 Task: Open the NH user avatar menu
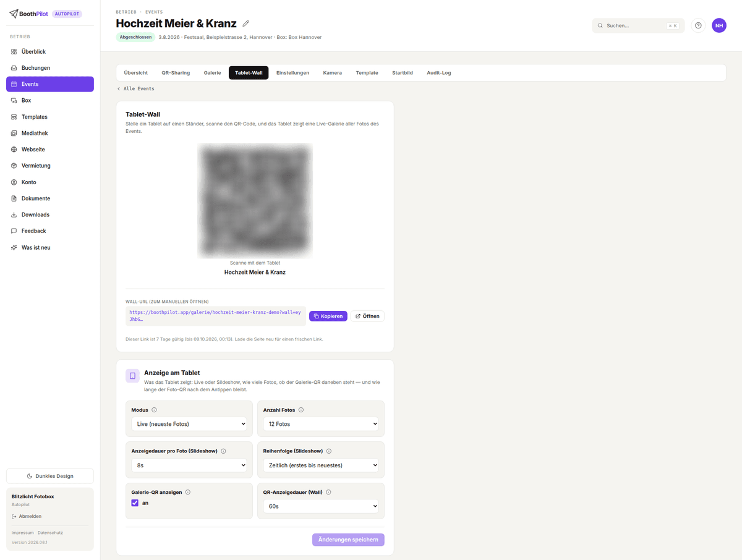click(719, 25)
